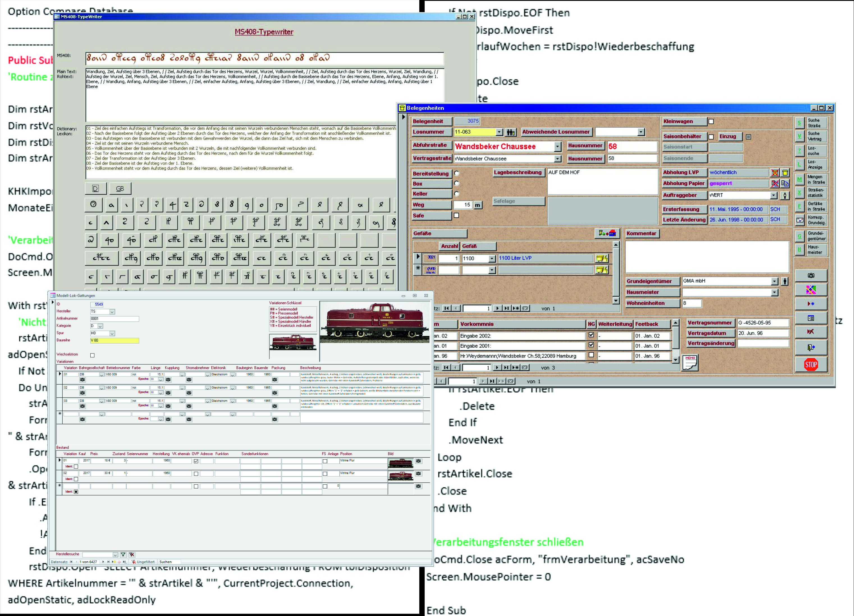Screen dimensions: 854x616
Task: Open the Hersteller TS dropdown
Action: pyautogui.click(x=112, y=312)
